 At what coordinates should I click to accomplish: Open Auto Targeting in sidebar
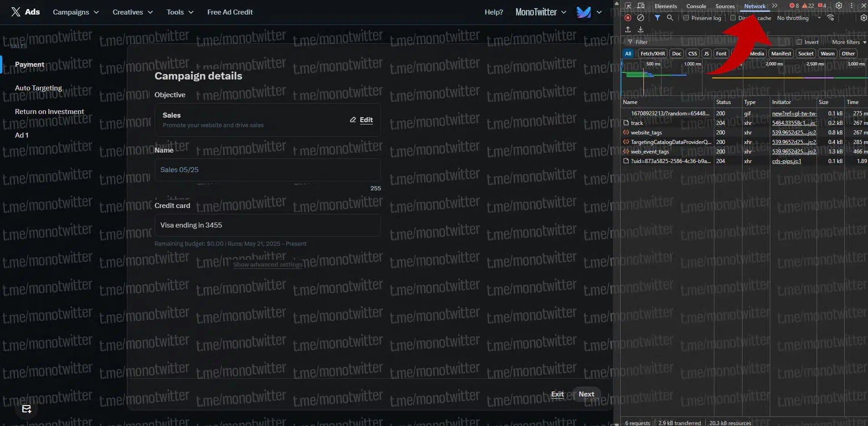pyautogui.click(x=39, y=88)
